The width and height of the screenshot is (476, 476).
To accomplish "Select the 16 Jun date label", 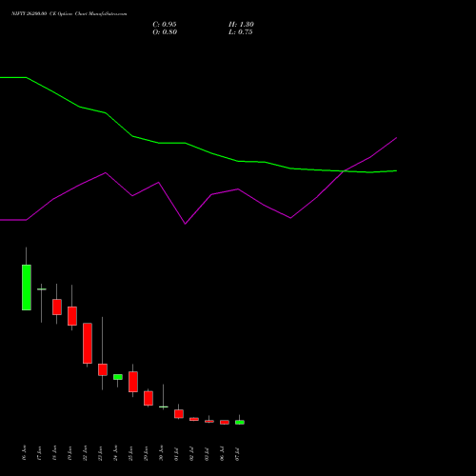I will point(25,453).
